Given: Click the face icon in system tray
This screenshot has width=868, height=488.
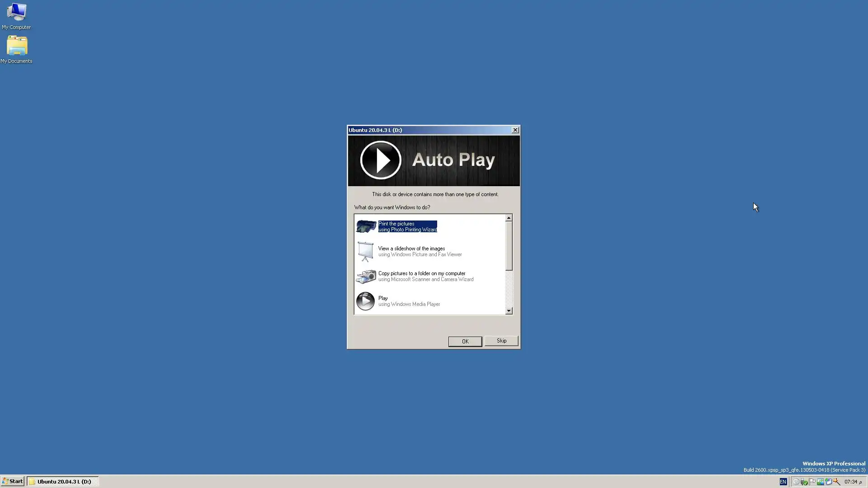Looking at the screenshot, I should (796, 482).
